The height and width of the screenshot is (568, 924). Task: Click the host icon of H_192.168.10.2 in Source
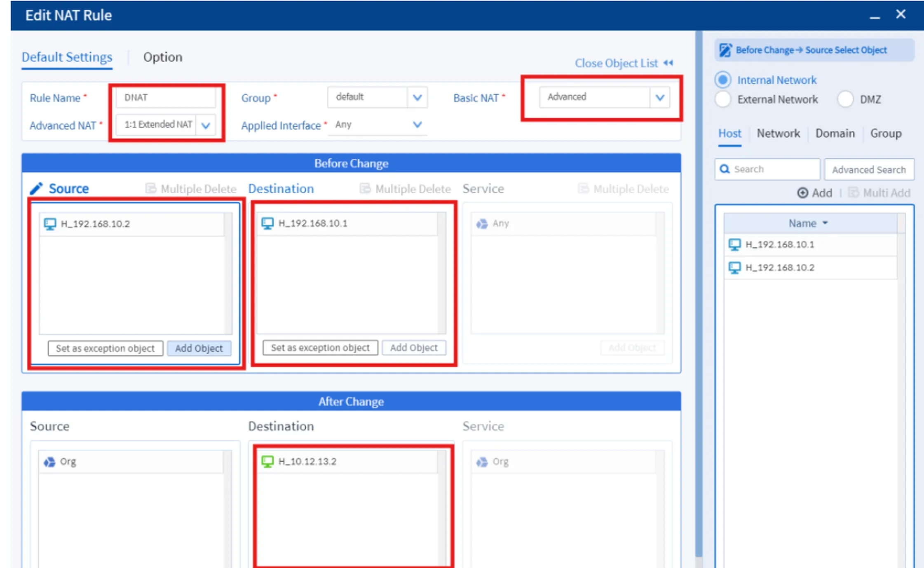[x=50, y=224]
